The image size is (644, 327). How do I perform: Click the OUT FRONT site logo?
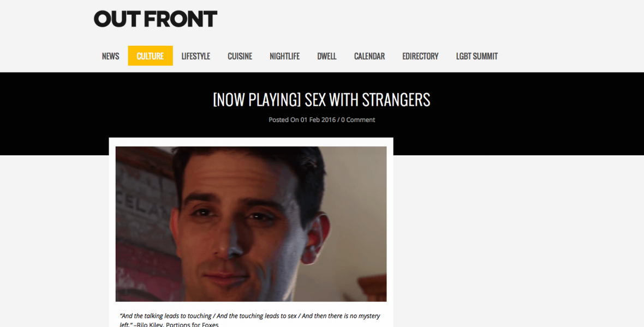point(155,19)
